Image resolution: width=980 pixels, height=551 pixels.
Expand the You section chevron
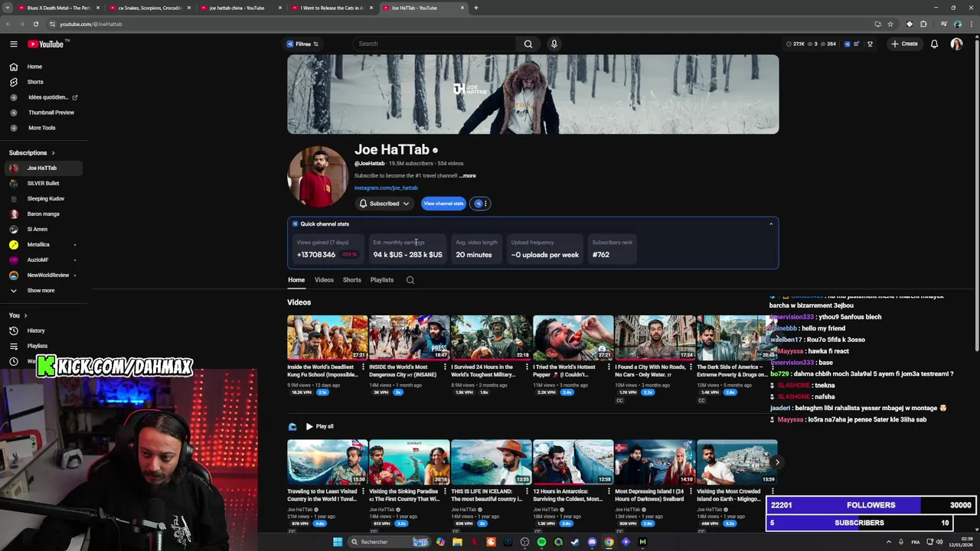25,315
